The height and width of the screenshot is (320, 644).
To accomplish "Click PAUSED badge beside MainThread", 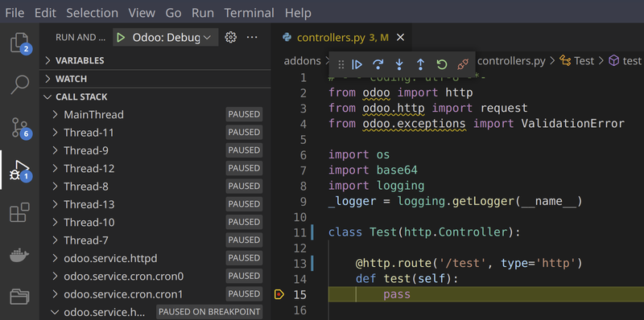I will pyautogui.click(x=244, y=114).
